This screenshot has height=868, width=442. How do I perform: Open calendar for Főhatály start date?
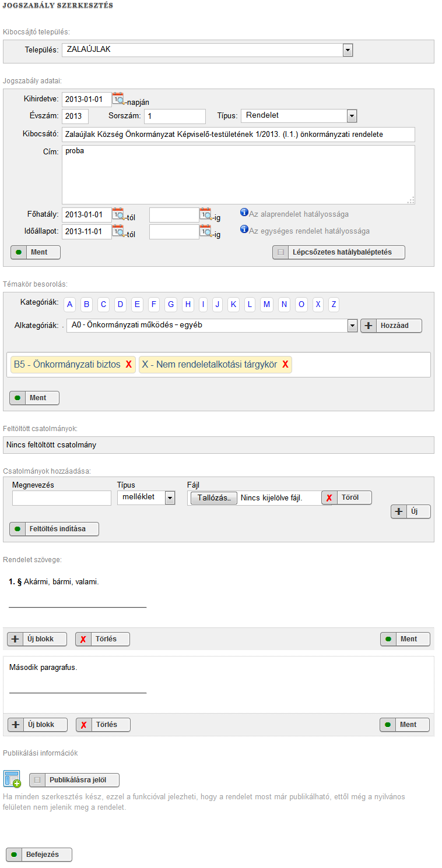point(118,214)
